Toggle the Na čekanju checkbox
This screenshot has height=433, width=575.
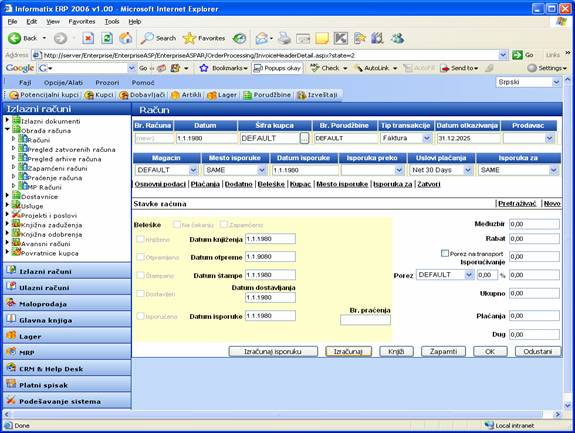click(177, 224)
